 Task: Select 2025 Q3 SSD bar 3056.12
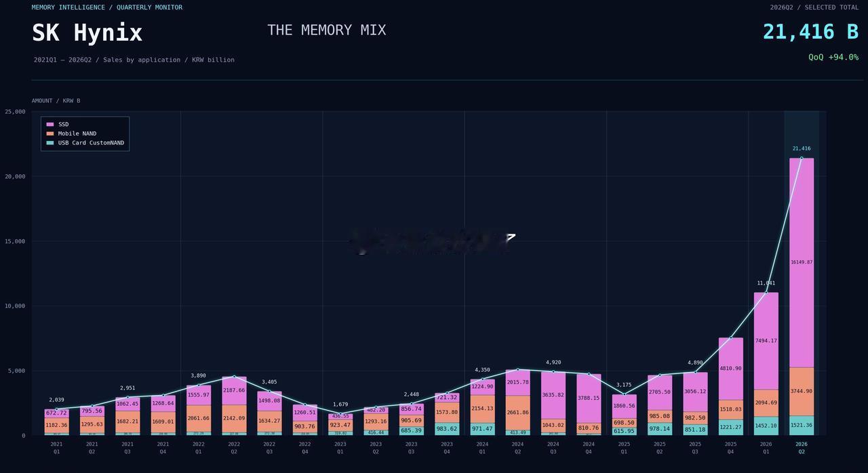click(x=695, y=392)
